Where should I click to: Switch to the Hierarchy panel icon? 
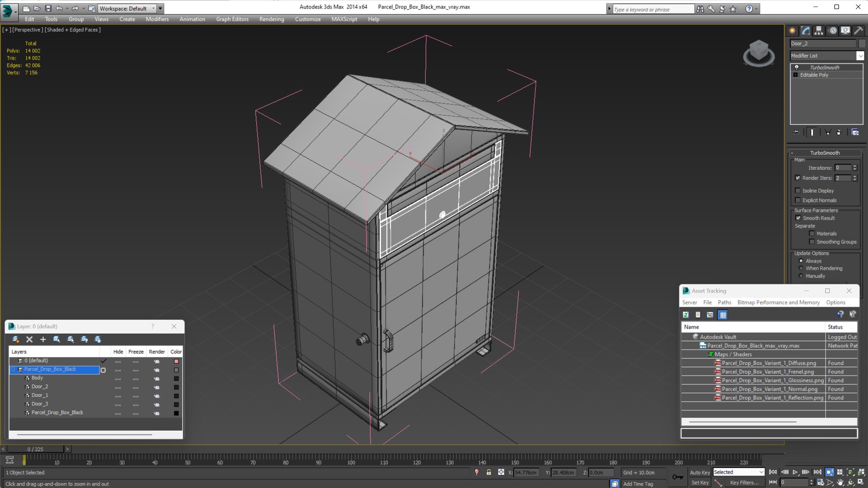pos(819,31)
